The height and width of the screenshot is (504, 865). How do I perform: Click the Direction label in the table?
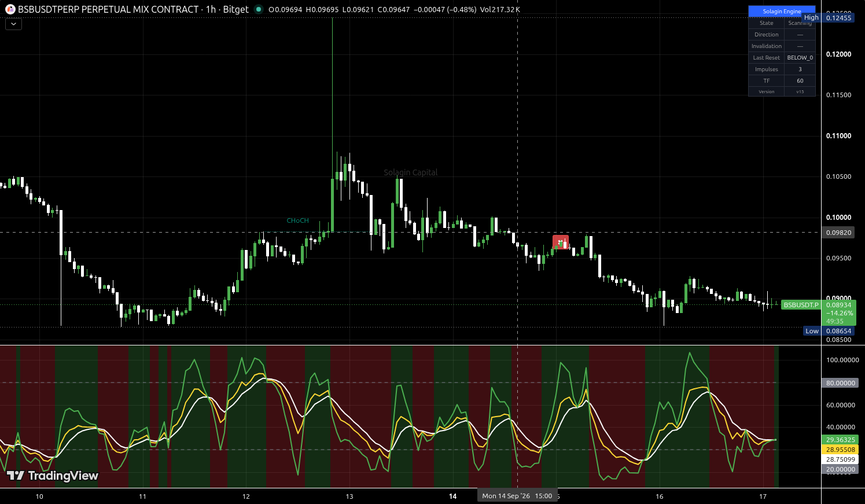(767, 35)
